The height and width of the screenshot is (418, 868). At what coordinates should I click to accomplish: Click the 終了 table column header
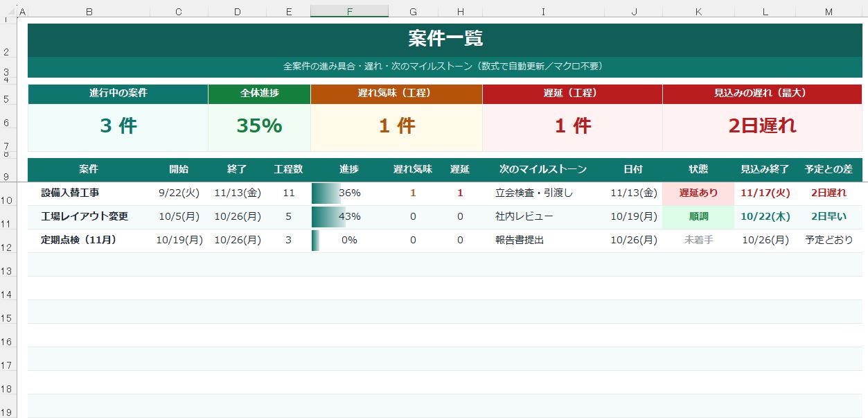coord(237,170)
